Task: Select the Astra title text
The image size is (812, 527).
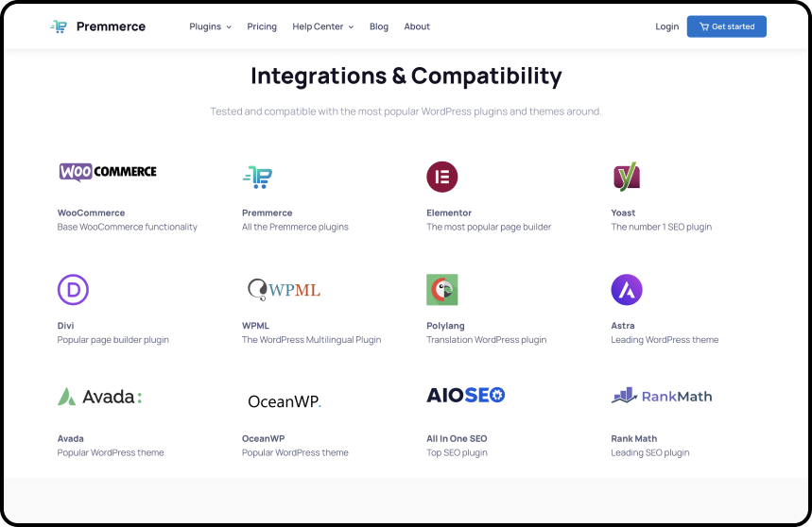Action: click(x=623, y=325)
